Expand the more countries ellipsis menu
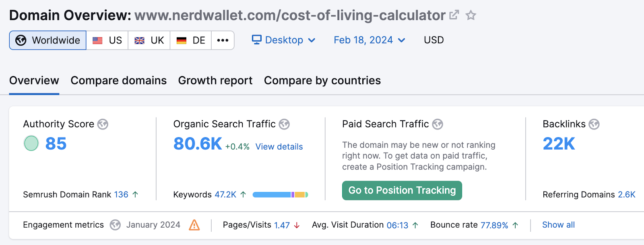Image resolution: width=644 pixels, height=245 pixels. pyautogui.click(x=223, y=40)
